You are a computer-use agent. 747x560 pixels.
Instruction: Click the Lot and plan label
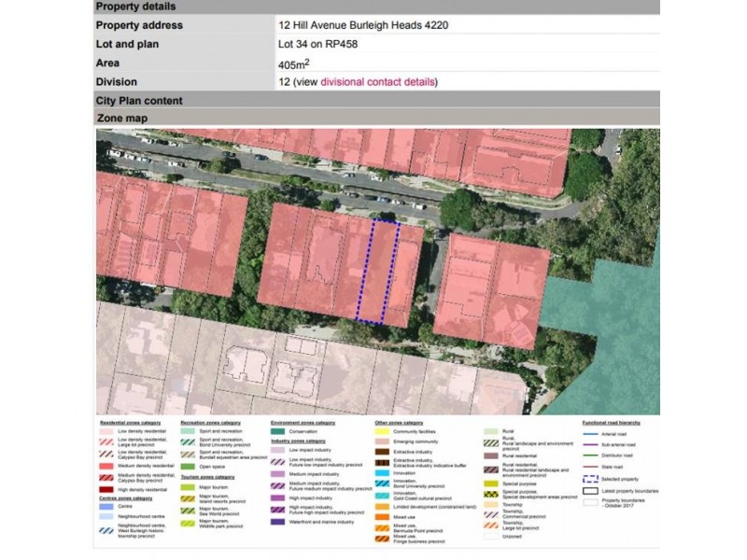[x=127, y=44]
